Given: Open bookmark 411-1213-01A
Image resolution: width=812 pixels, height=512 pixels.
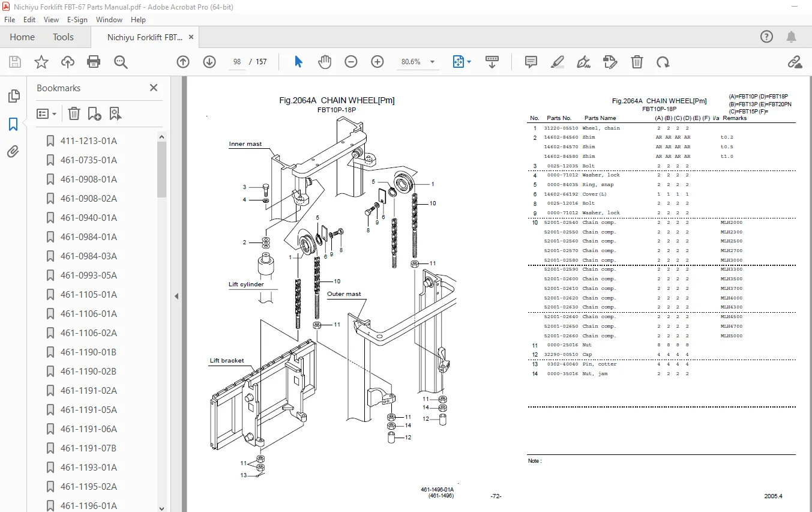Looking at the screenshot, I should (89, 141).
